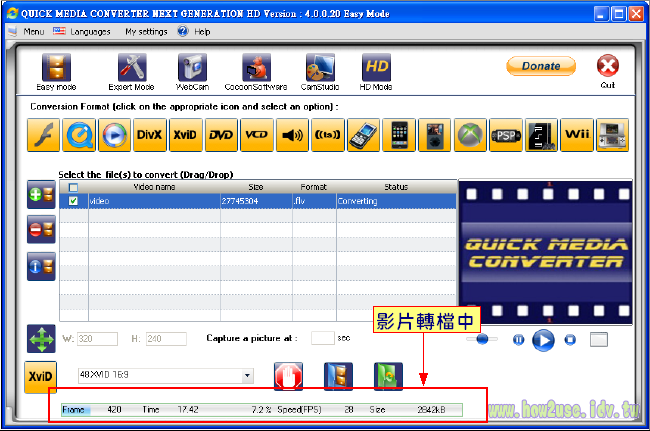Click the capture picture seconds field

point(322,339)
